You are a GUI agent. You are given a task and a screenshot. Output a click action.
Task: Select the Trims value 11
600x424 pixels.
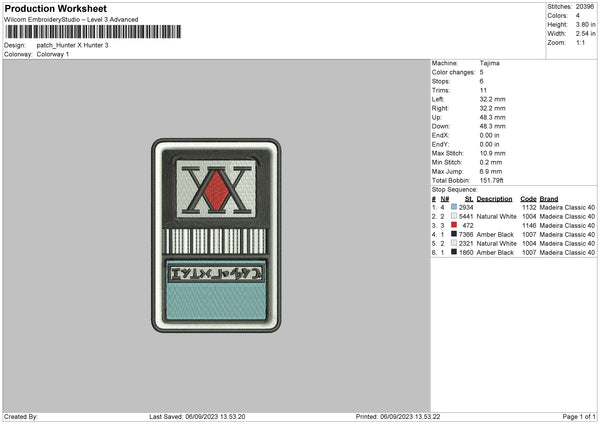click(483, 90)
